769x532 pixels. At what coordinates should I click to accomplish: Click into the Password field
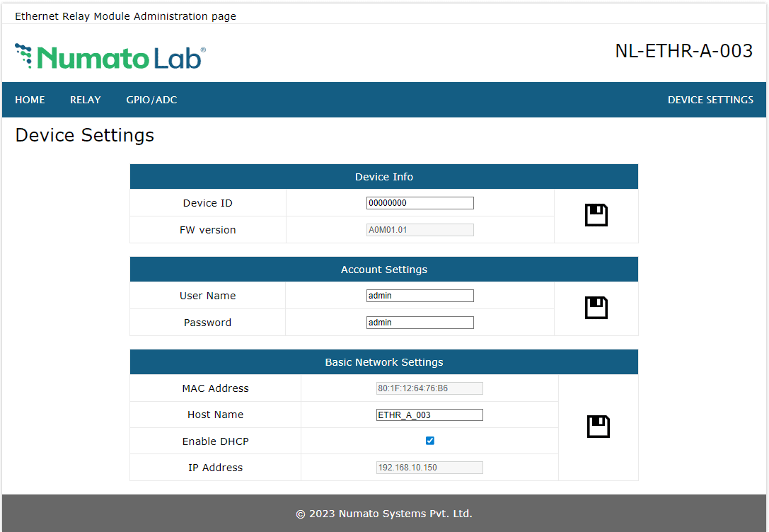point(420,323)
